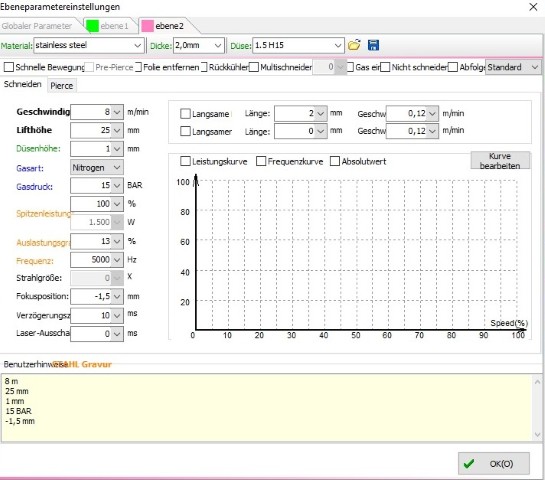Expand the Standard dropdown at top right

(x=513, y=67)
